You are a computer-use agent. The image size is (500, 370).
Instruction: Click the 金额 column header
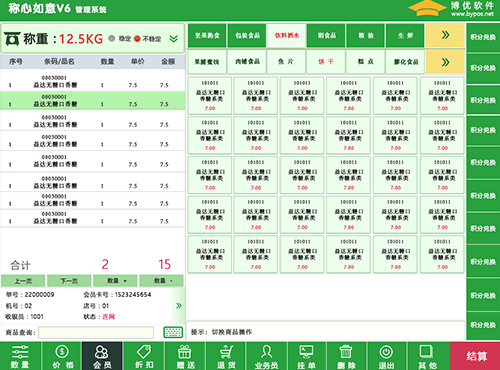point(168,61)
